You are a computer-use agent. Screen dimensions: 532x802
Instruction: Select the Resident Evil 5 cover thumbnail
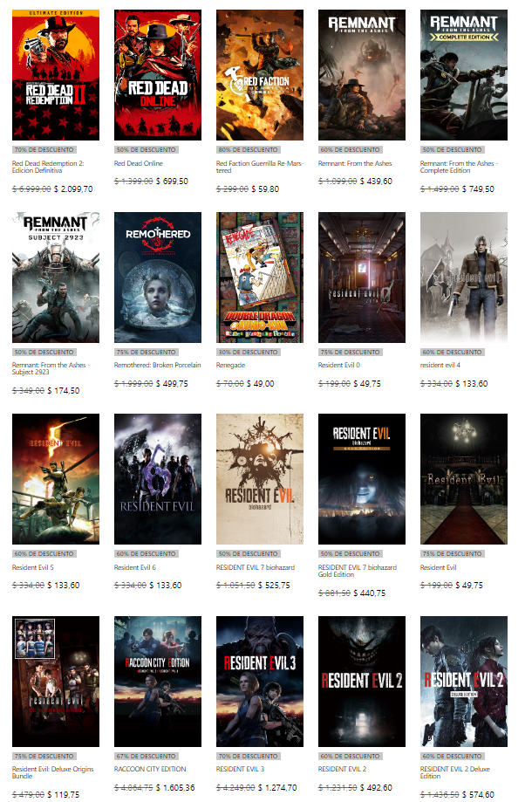pyautogui.click(x=56, y=479)
